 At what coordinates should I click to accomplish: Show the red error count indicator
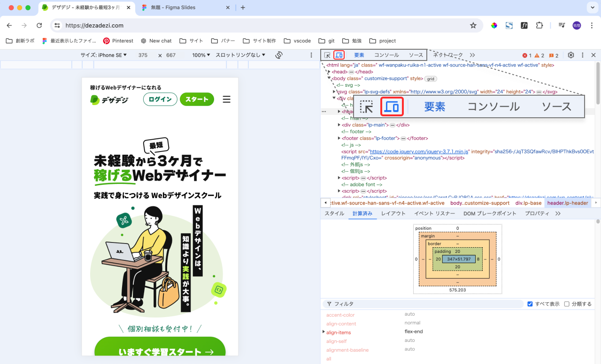(x=527, y=55)
